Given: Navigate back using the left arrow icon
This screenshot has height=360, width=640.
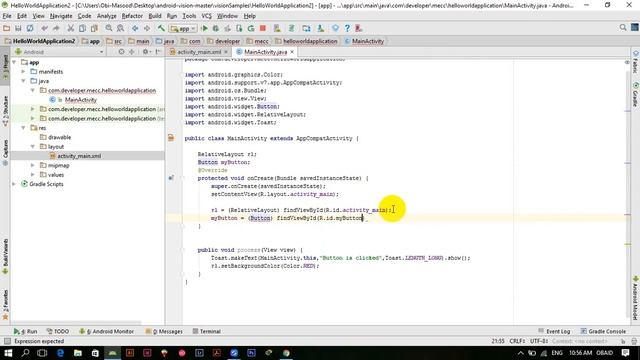Looking at the screenshot, I should [x=135, y=28].
